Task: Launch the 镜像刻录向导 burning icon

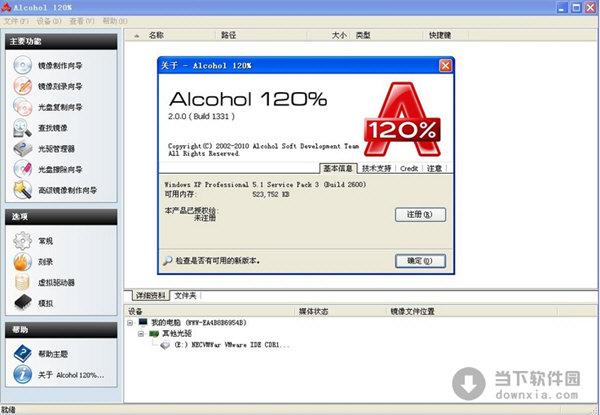Action: click(23, 86)
